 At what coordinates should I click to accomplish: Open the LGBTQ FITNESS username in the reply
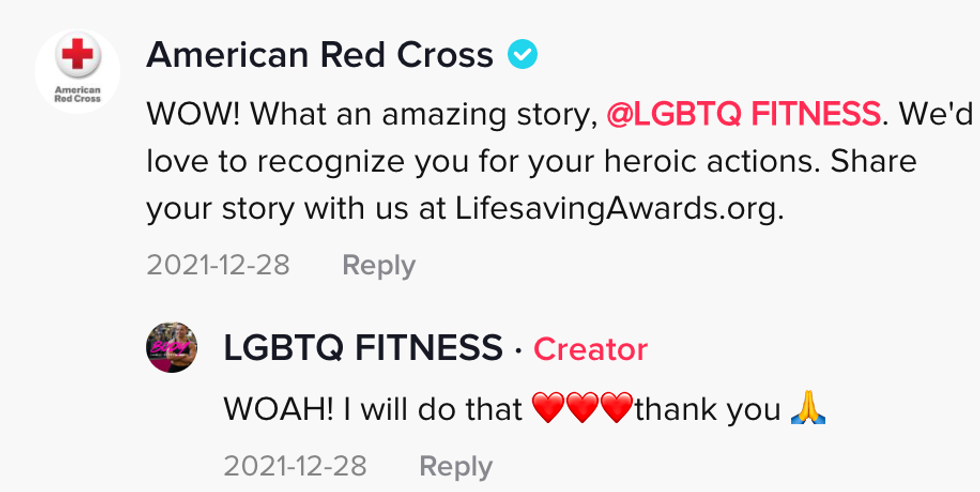362,348
